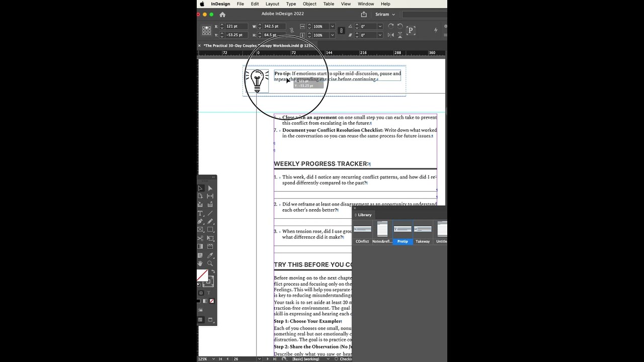644x362 pixels.
Task: Activate the Line tool
Action: (210, 213)
